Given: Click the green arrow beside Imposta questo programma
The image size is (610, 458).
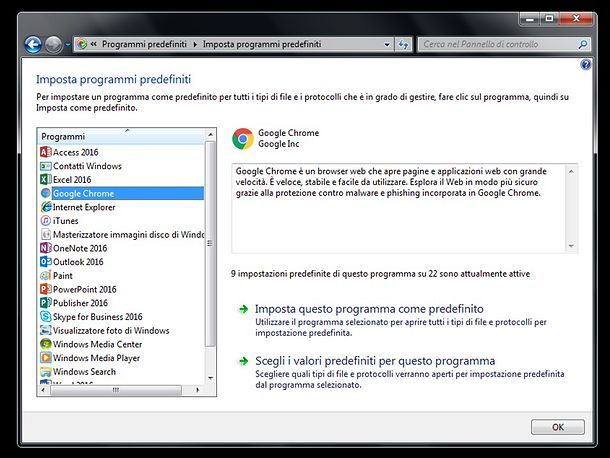Looking at the screenshot, I should coord(244,309).
